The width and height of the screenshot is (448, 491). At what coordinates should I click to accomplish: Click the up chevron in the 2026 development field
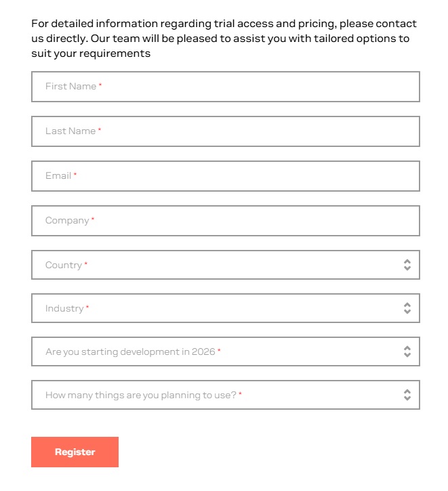[x=407, y=348]
